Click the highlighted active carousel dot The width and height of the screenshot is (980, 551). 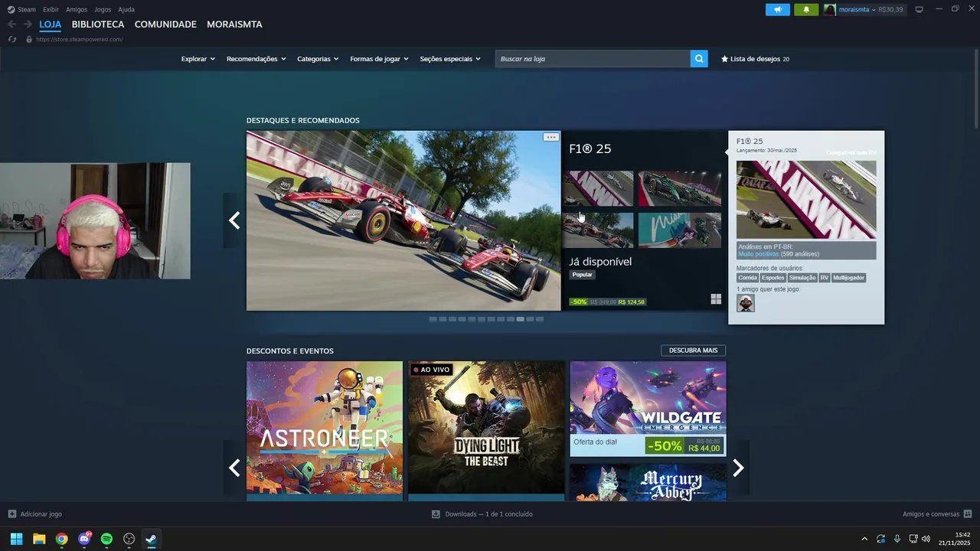tap(520, 319)
